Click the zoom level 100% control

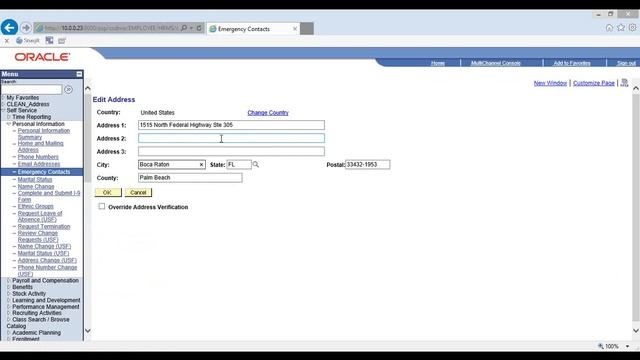click(x=613, y=346)
